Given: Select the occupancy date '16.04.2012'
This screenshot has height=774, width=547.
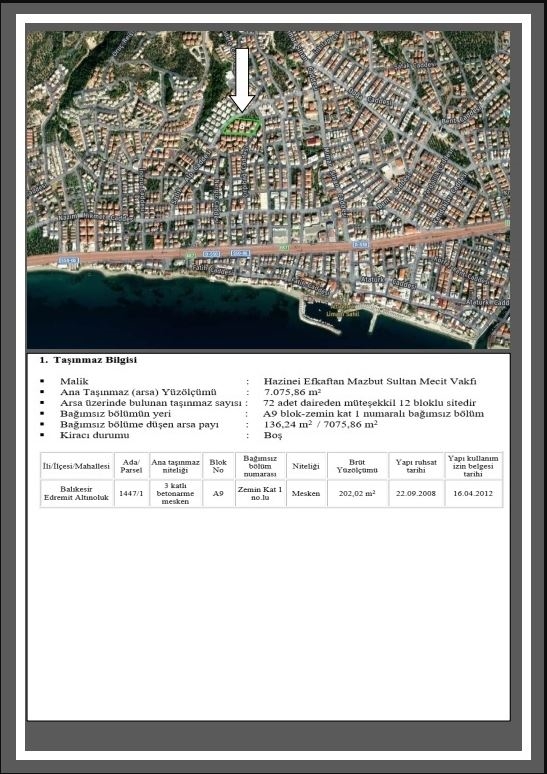Looking at the screenshot, I should coord(473,493).
